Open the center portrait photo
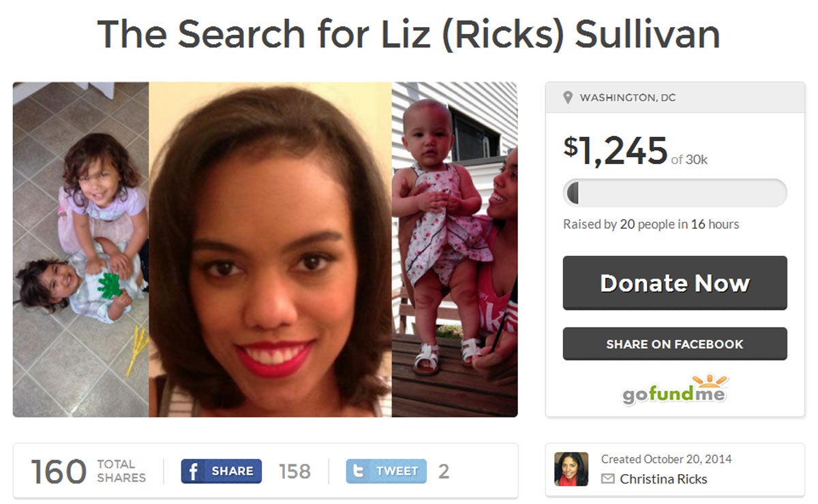Image resolution: width=818 pixels, height=504 pixels. [270, 249]
